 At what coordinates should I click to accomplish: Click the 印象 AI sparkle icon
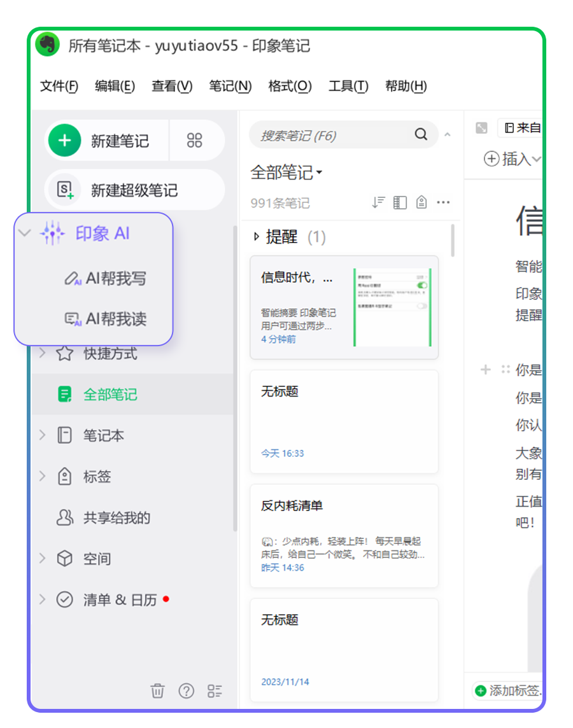[x=52, y=233]
